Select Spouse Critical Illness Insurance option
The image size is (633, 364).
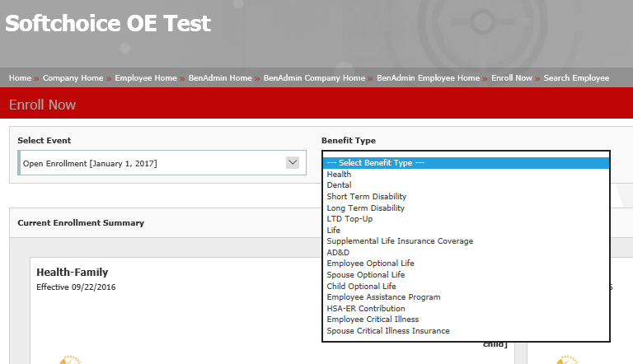[388, 331]
